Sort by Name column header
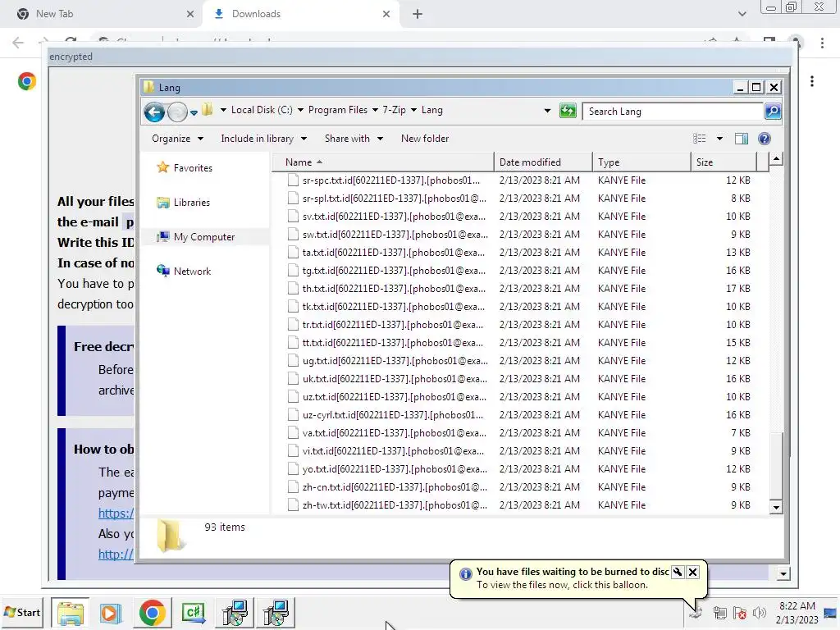 [383, 162]
